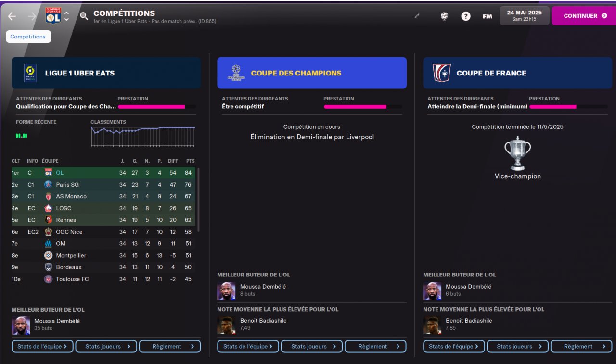Open the world globe icon
The height and width of the screenshot is (364, 616).
(444, 16)
